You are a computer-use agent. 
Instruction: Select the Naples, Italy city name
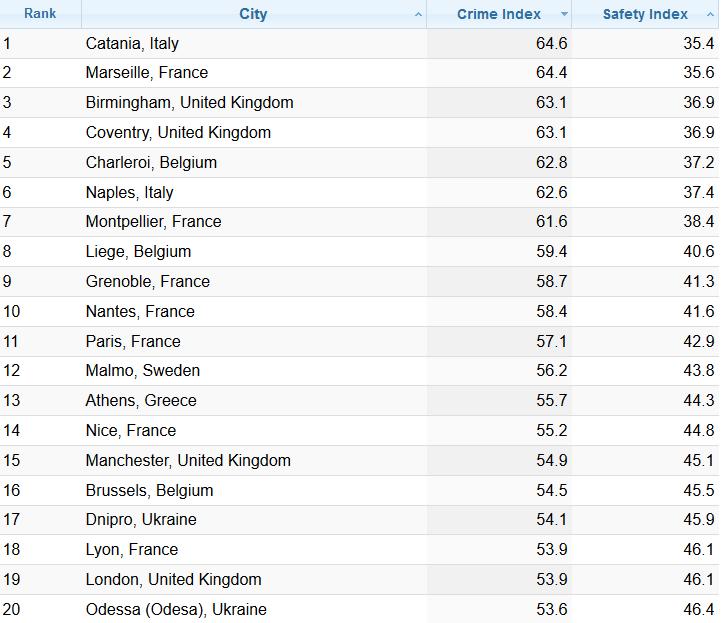[129, 192]
